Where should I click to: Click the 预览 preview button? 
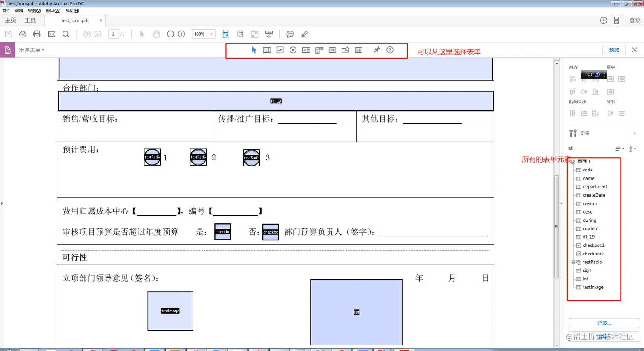[614, 50]
